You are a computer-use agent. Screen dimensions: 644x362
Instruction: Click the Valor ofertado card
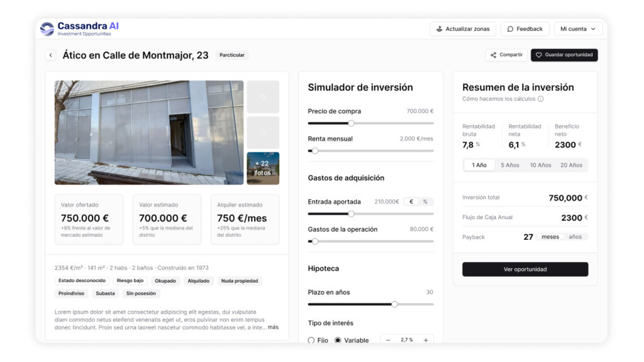coord(89,219)
